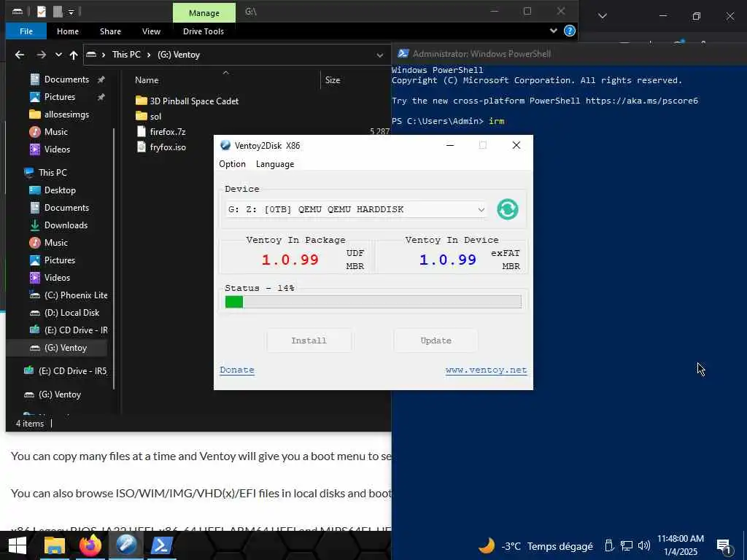
Task: Open Desktop under This PC
Action: (x=53, y=190)
